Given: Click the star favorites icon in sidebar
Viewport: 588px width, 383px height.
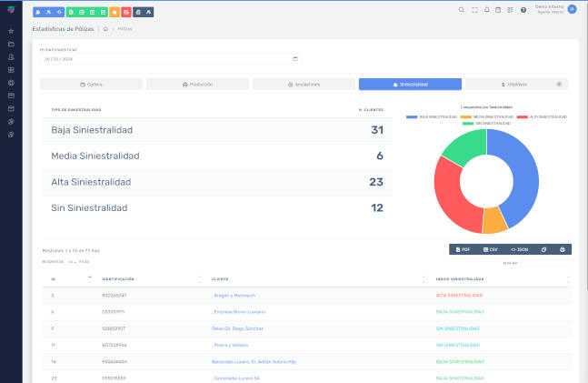Looking at the screenshot, I should tap(11, 31).
